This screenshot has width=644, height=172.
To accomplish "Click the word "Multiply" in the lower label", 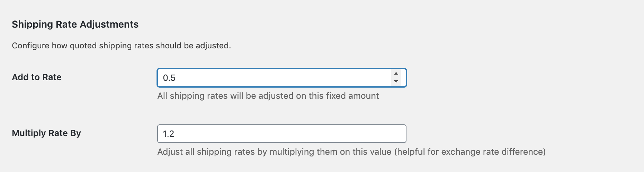I will click(26, 133).
